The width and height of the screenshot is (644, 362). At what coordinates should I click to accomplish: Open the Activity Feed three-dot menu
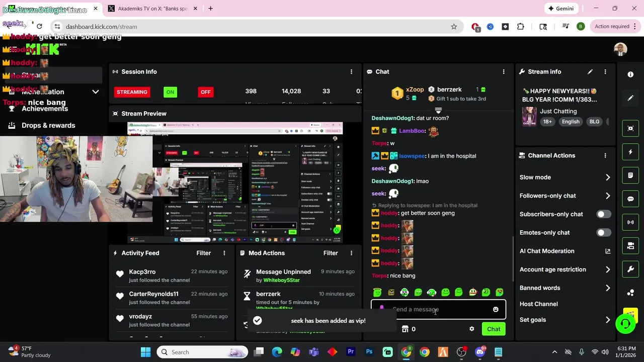point(224,253)
